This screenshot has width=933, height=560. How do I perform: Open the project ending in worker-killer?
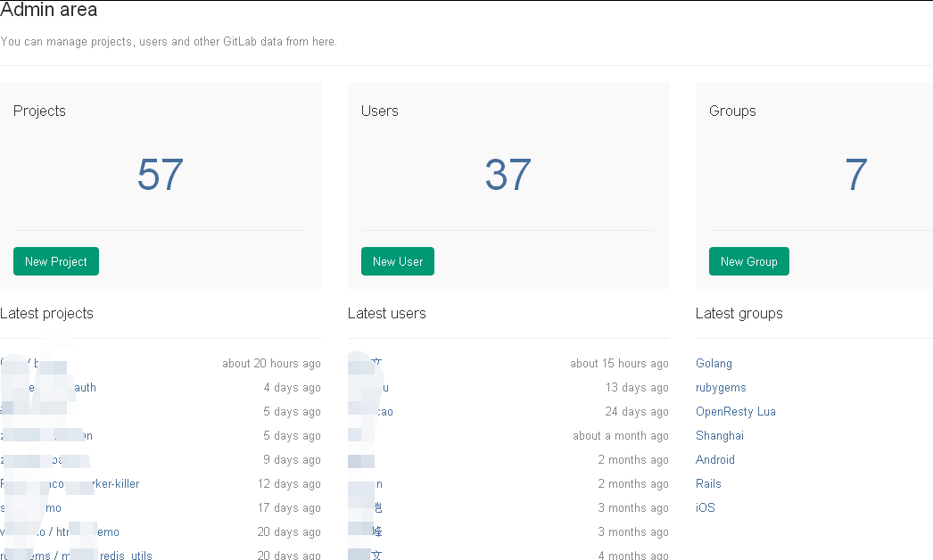[70, 484]
